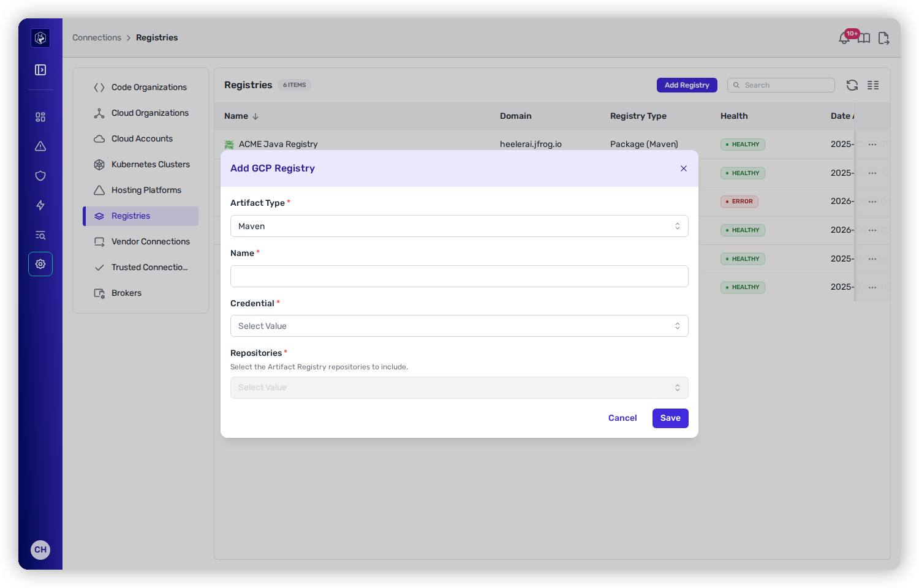Go to Connections breadcrumb link
This screenshot has height=588, width=919.
click(97, 37)
